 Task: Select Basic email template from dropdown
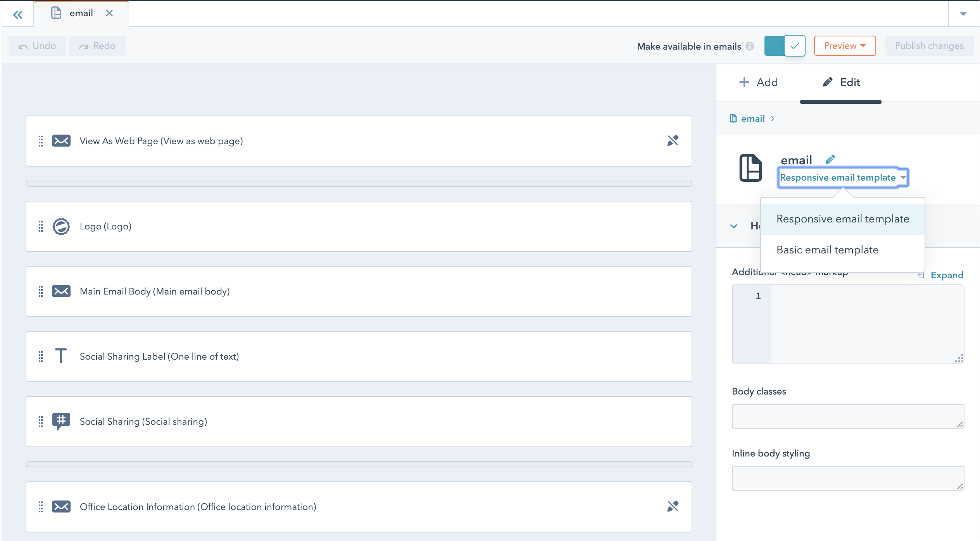tap(827, 250)
